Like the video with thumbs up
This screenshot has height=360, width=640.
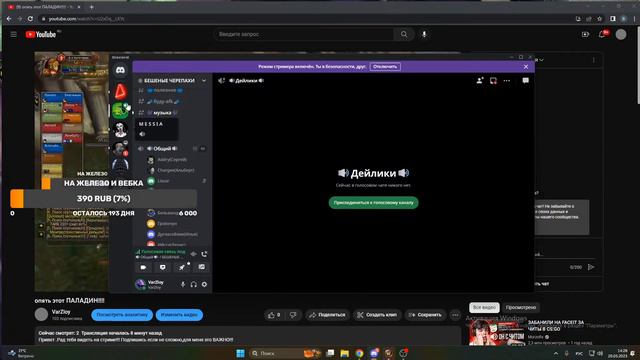[x=274, y=315]
